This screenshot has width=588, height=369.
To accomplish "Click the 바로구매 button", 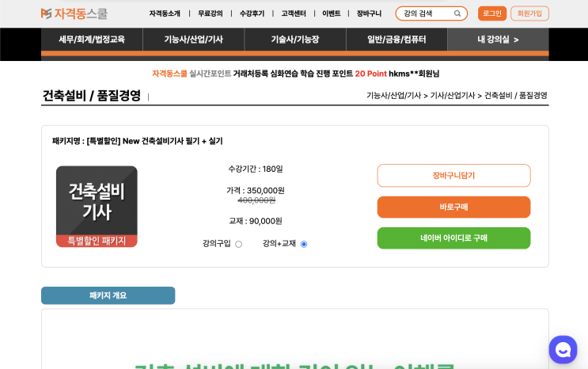I will (x=453, y=207).
